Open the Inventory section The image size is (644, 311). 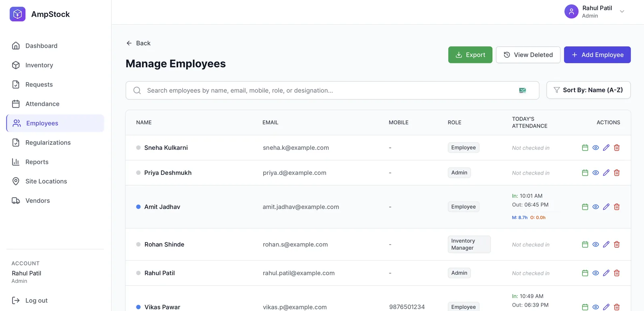coord(55,65)
